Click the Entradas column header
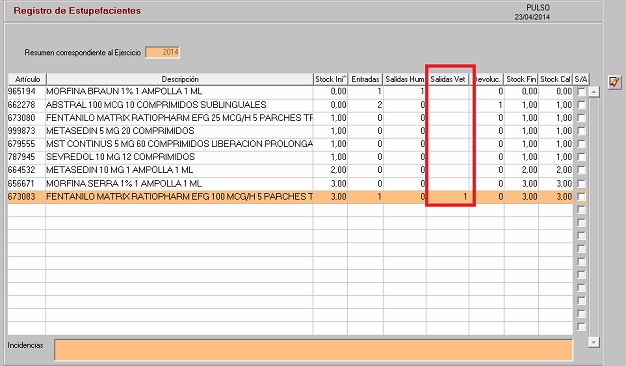 (365, 79)
